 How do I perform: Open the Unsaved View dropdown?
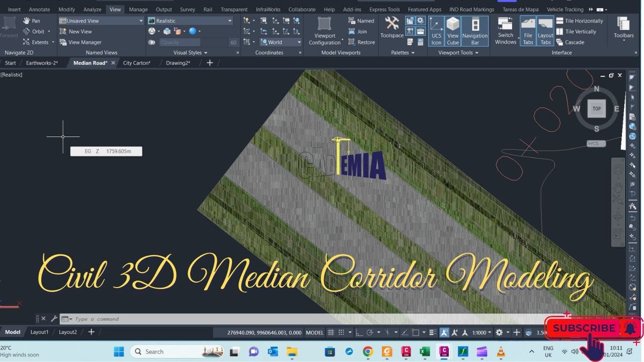coord(101,21)
